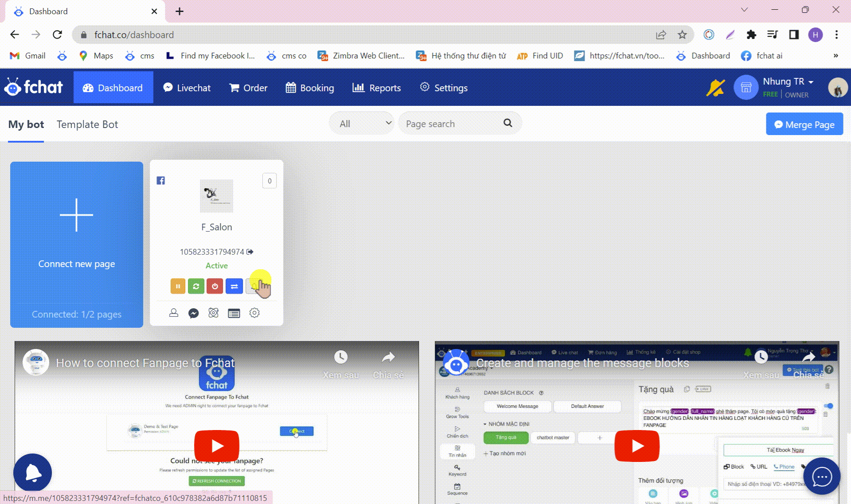Open Settings in the top navigation
Viewport: 851px width, 504px height.
click(x=444, y=88)
